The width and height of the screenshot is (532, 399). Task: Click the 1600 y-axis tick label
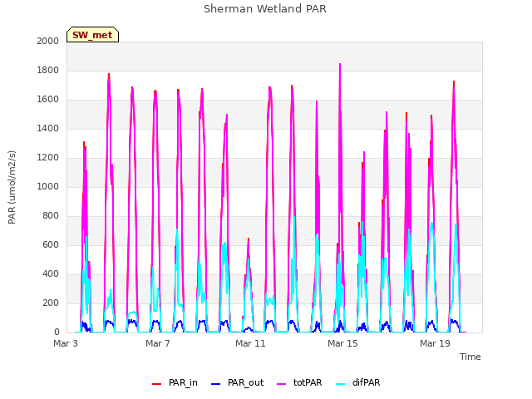(48, 100)
